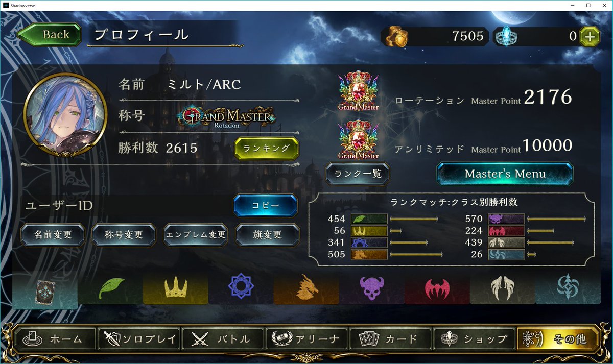Copy the user ID with コピー

pos(265,205)
